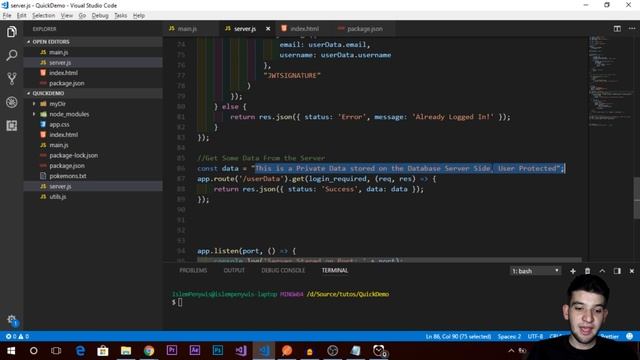Open the Manage gear icon
Screen dimensions: 640x360
(11, 320)
